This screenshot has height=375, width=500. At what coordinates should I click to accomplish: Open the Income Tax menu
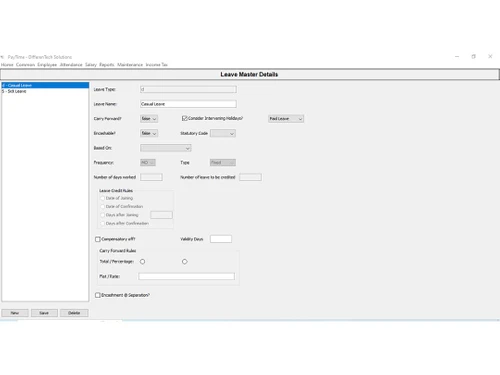pos(157,65)
